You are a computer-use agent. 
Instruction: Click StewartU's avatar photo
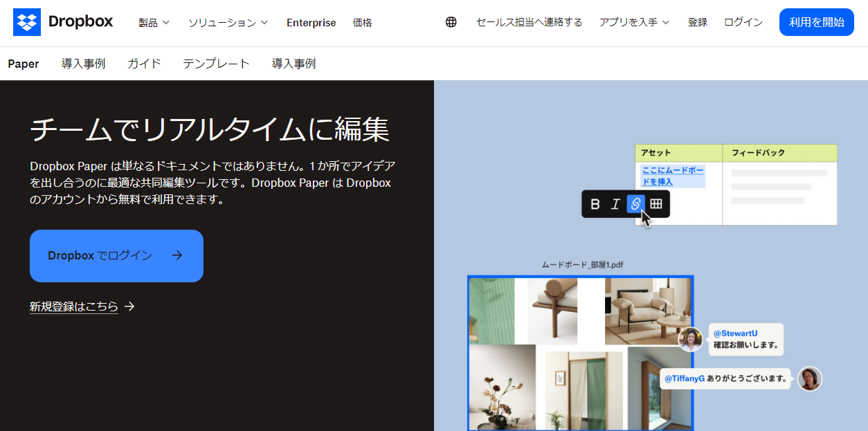coord(690,339)
